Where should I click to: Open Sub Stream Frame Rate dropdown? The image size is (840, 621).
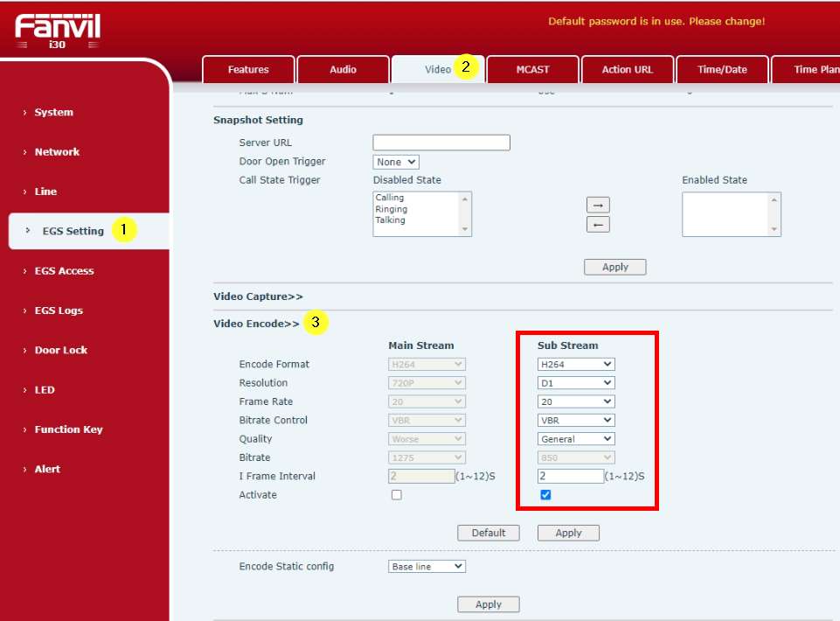tap(576, 401)
